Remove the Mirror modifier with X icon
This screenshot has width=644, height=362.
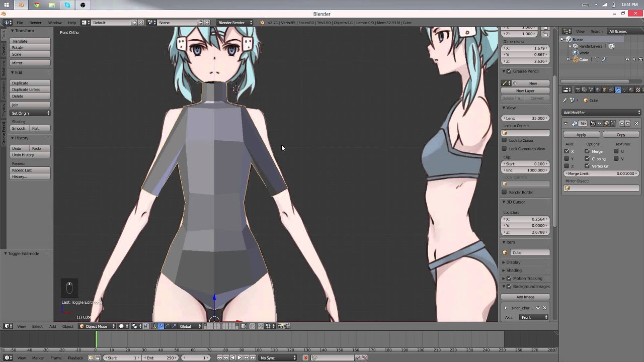636,123
